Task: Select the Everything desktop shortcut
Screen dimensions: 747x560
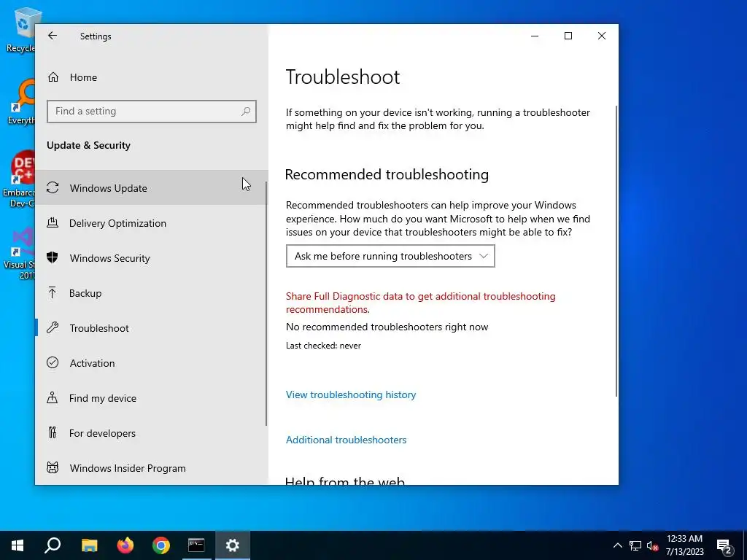Action: (x=20, y=102)
